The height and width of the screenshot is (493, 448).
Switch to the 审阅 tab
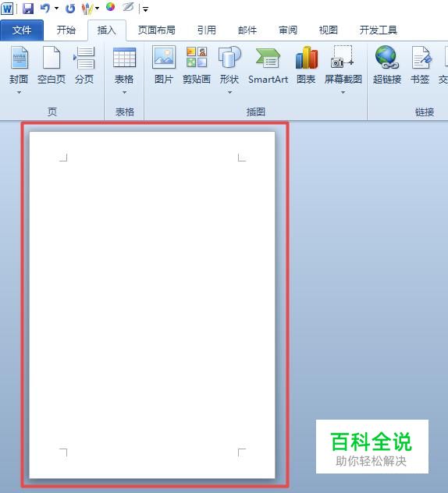288,30
